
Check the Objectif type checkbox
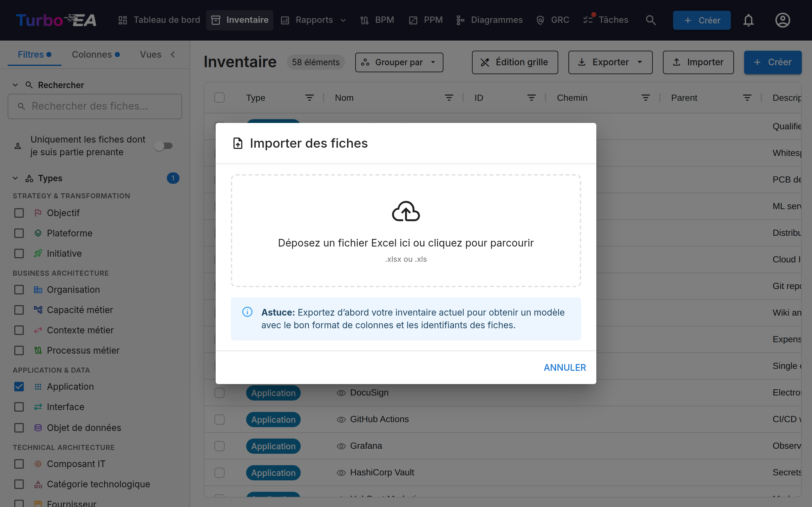[19, 213]
